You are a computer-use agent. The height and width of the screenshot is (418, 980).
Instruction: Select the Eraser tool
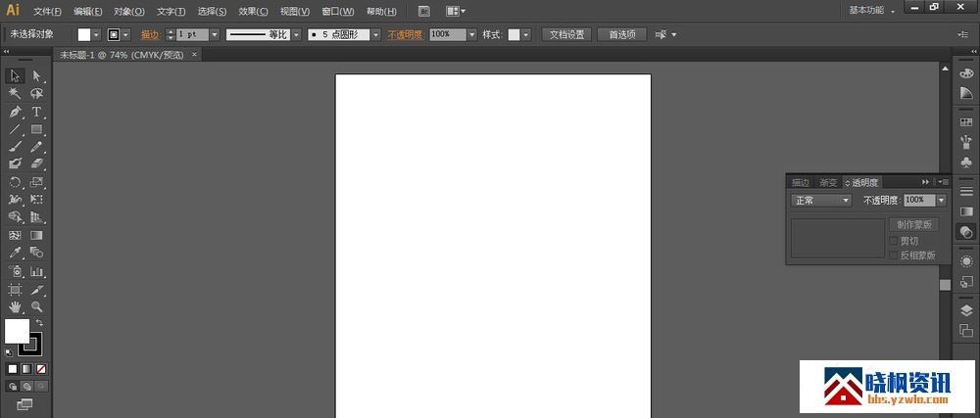click(x=36, y=163)
